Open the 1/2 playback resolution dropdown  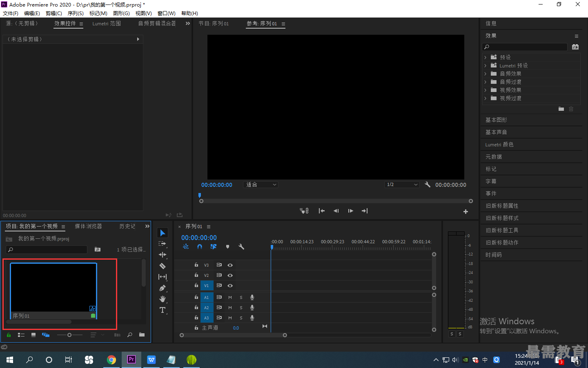click(402, 184)
